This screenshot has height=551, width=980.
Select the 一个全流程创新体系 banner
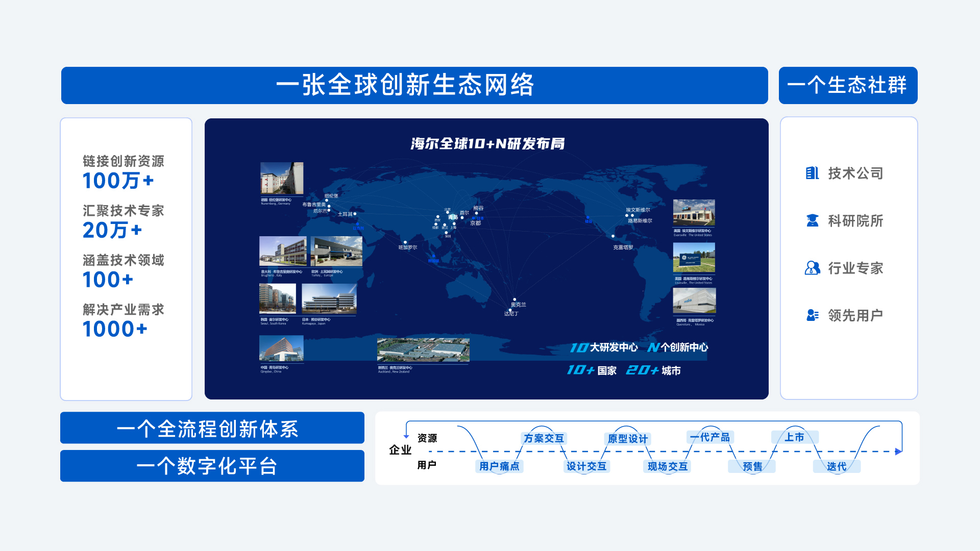[212, 428]
